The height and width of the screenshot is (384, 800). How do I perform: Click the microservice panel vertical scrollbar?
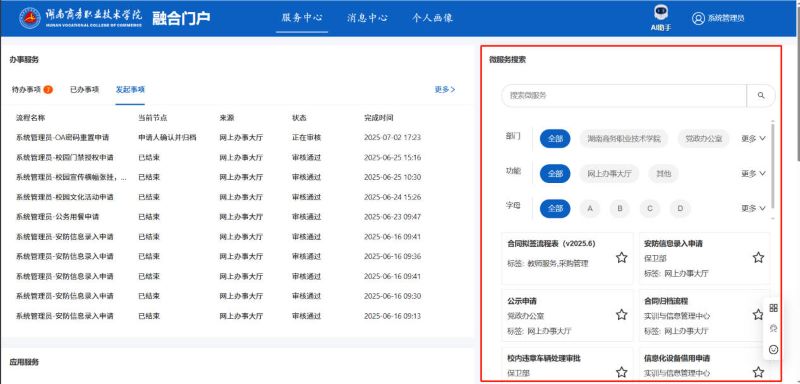click(772, 166)
